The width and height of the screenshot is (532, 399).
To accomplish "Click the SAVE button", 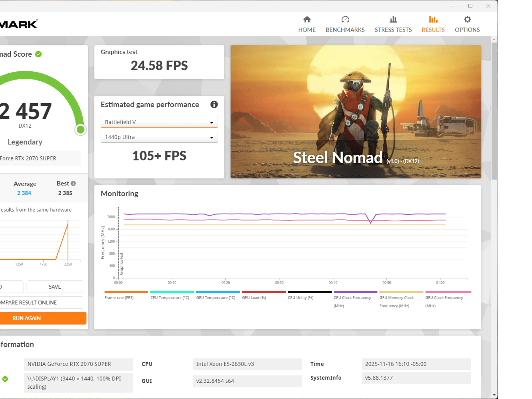I will click(x=55, y=287).
